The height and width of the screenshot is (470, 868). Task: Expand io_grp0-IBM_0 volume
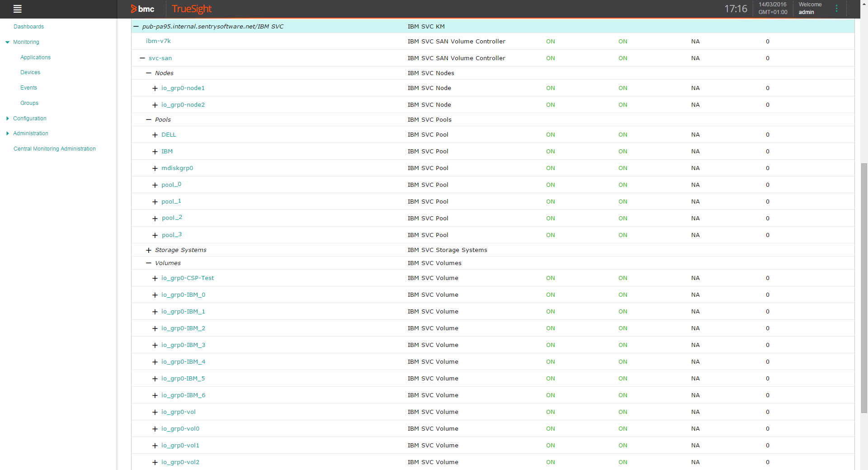point(155,295)
